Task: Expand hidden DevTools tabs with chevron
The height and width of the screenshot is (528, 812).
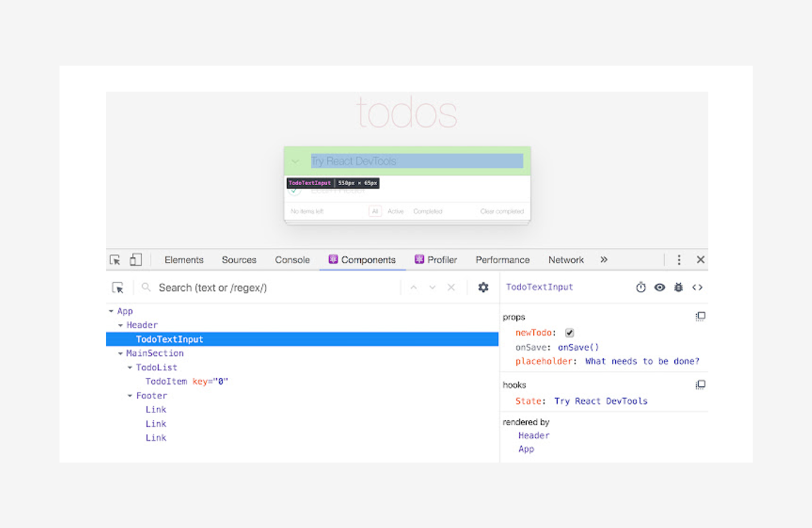Action: pyautogui.click(x=603, y=259)
